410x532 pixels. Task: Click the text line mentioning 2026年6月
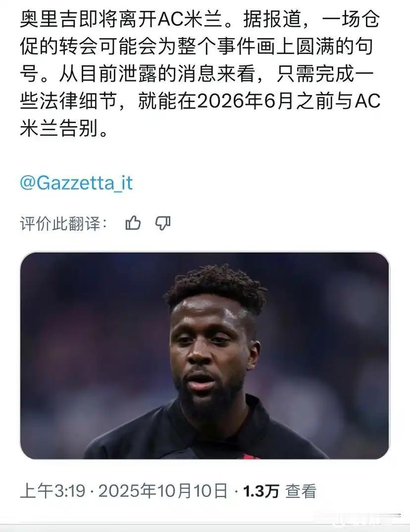200,101
